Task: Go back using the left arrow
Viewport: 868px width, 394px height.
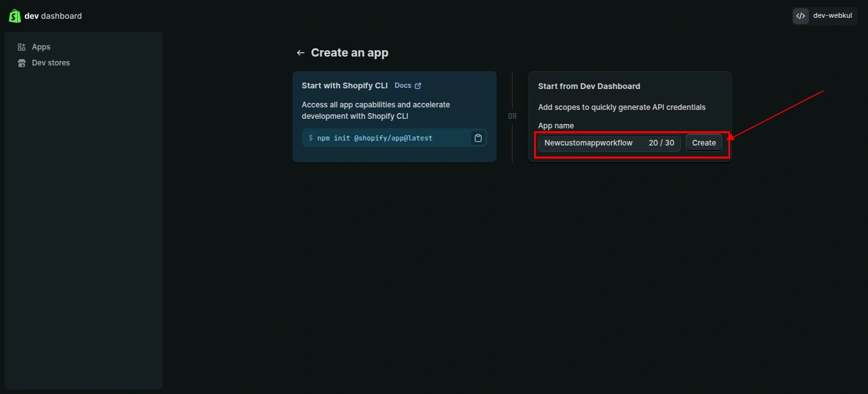Action: tap(301, 53)
